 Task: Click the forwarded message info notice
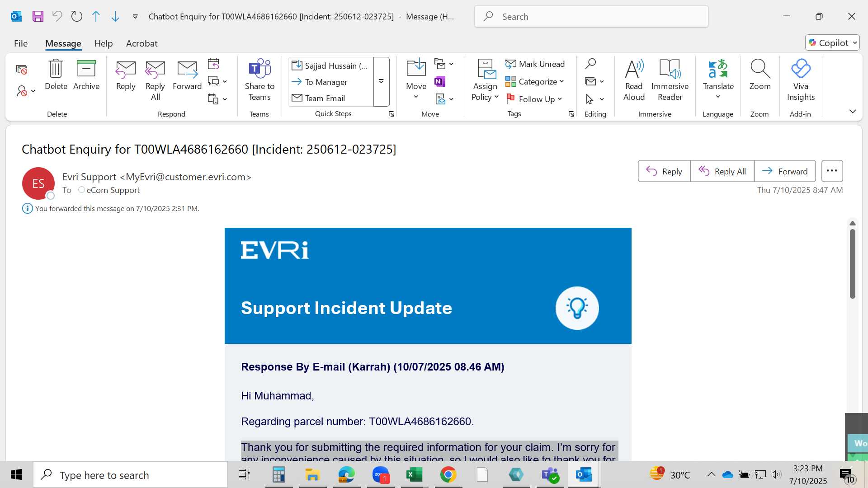pos(111,209)
